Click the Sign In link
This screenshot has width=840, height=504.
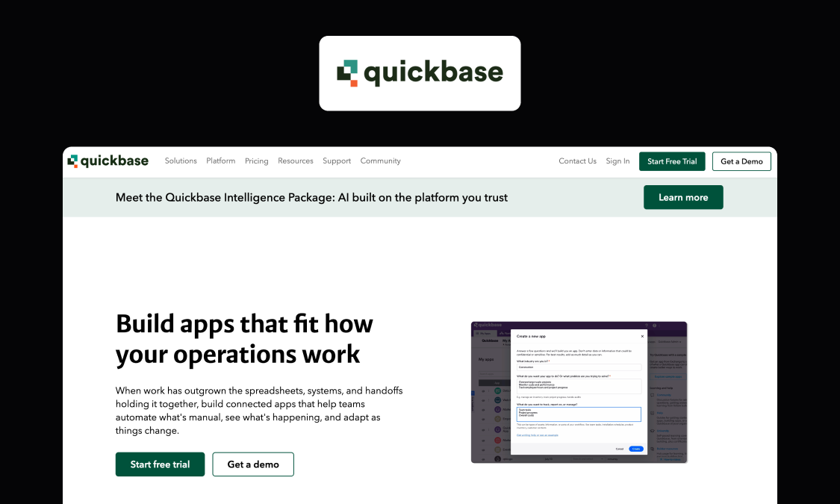pos(617,161)
